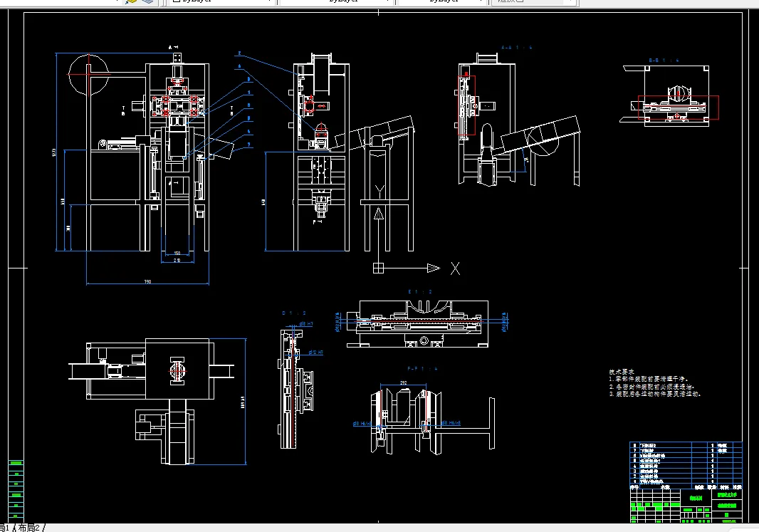Select the 'B-B 1 : 4' section view label

(664, 60)
